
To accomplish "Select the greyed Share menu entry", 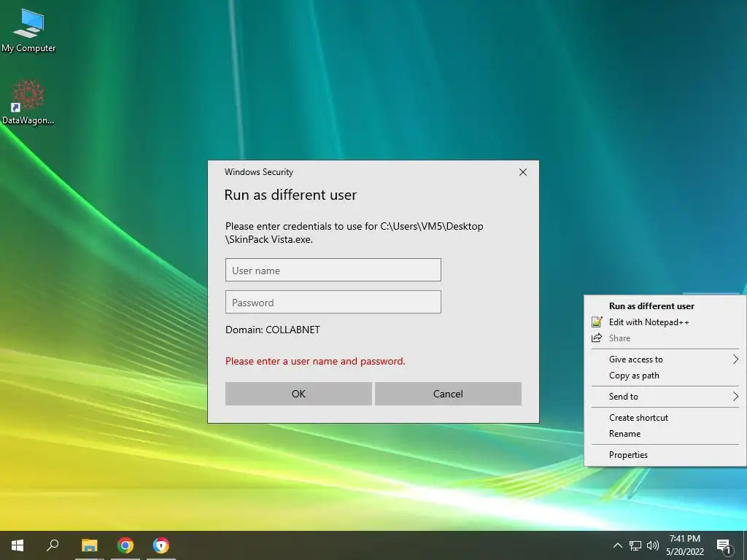I will 665,338.
